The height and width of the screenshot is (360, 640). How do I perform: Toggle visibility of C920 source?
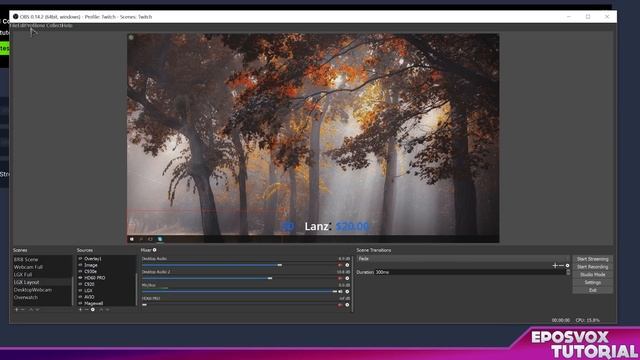click(80, 284)
